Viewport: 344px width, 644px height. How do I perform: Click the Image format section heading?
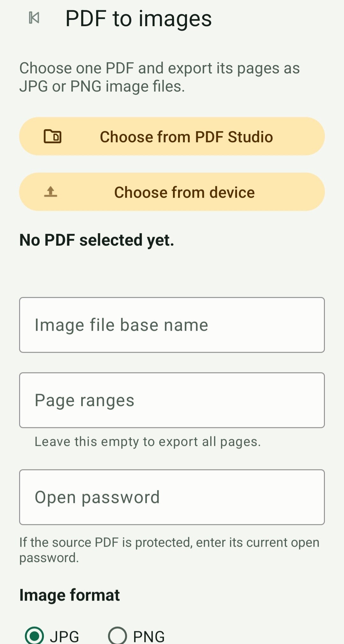69,595
